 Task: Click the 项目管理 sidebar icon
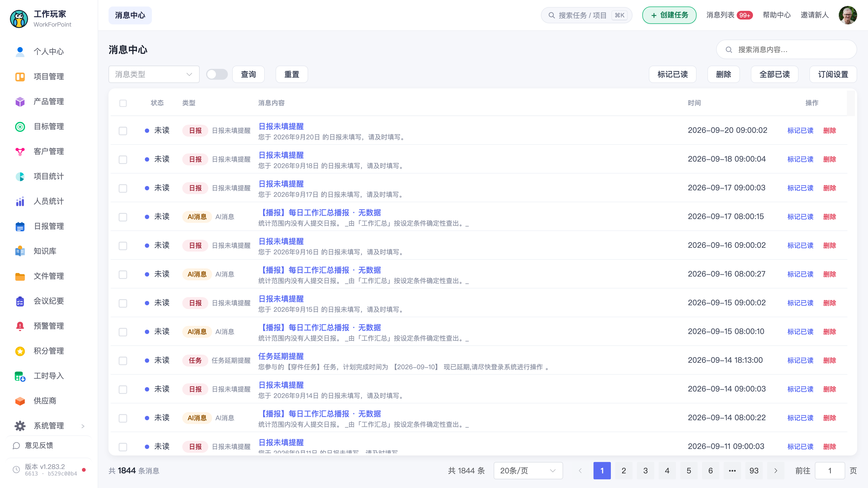pos(20,76)
